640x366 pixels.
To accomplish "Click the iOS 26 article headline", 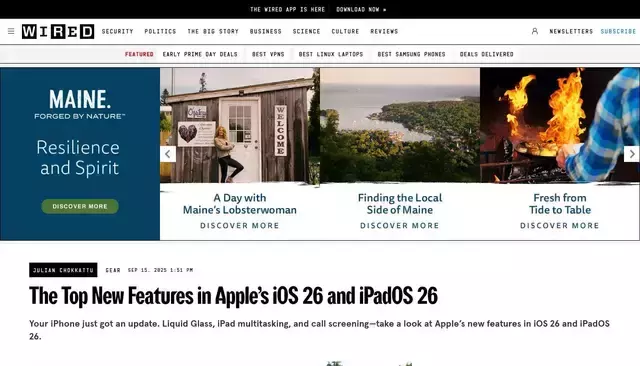I will click(233, 296).
